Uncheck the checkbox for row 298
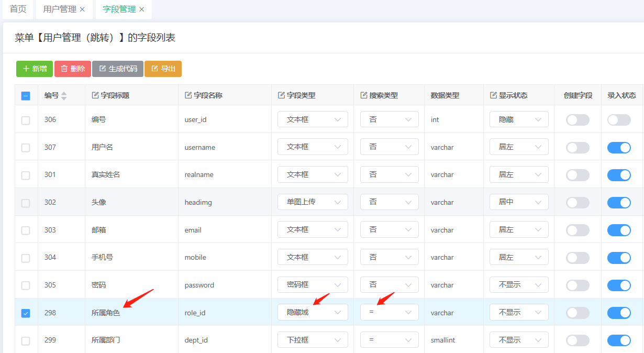The width and height of the screenshot is (644, 353). tap(26, 313)
